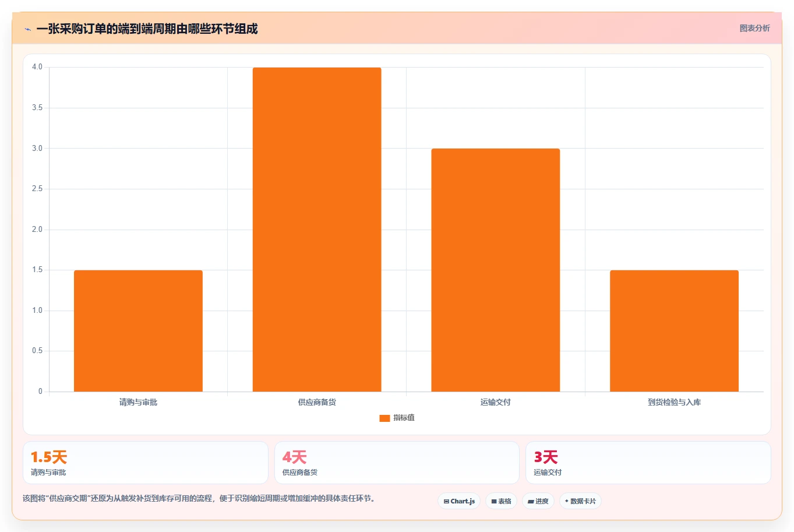The width and height of the screenshot is (794, 532).
Task: Click the 进度 tag chip
Action: coord(538,501)
